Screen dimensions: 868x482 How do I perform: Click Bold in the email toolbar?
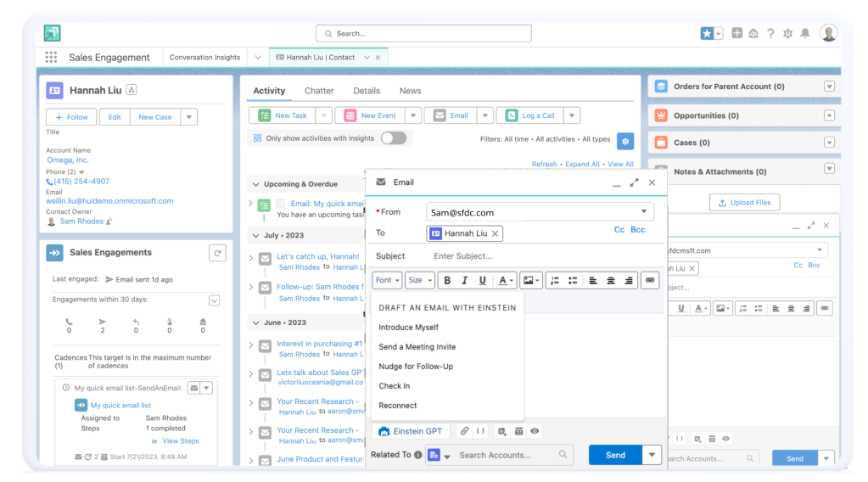[447, 281]
